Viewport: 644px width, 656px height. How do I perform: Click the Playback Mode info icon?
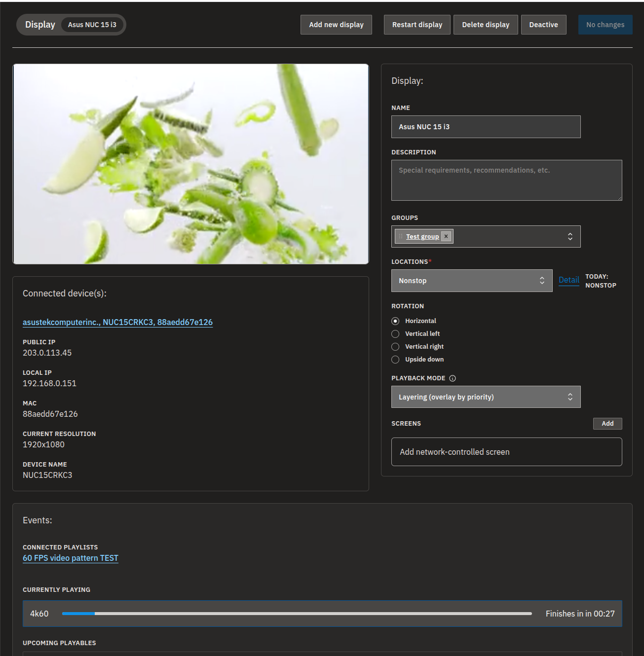coord(453,378)
